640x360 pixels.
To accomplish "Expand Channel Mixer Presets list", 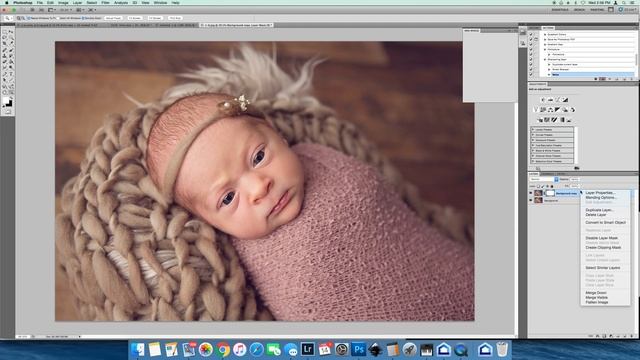I will tap(533, 156).
